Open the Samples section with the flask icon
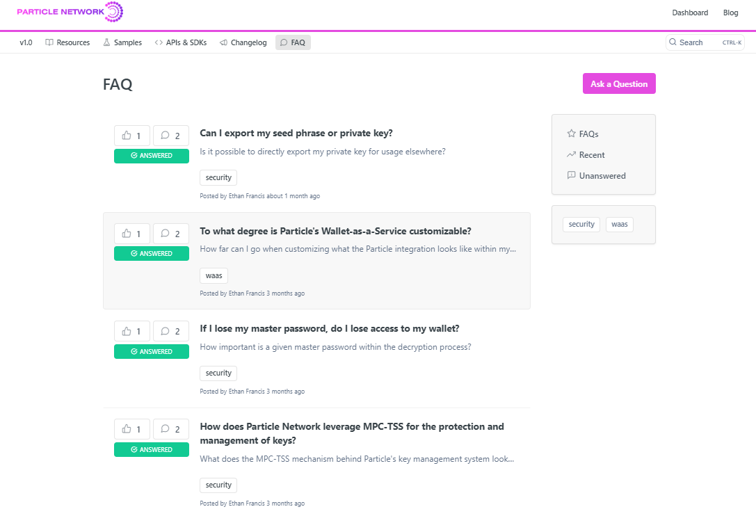This screenshot has height=532, width=756. click(122, 42)
